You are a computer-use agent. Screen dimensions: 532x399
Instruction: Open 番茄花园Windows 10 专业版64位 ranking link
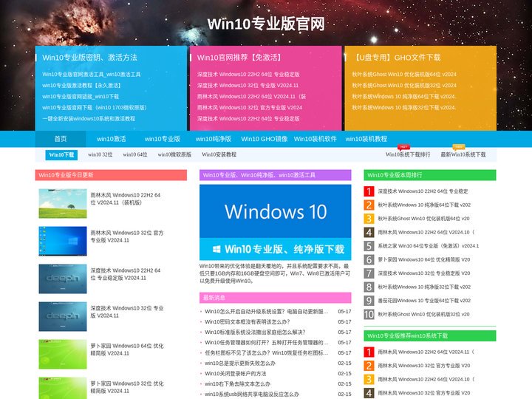[424, 301]
